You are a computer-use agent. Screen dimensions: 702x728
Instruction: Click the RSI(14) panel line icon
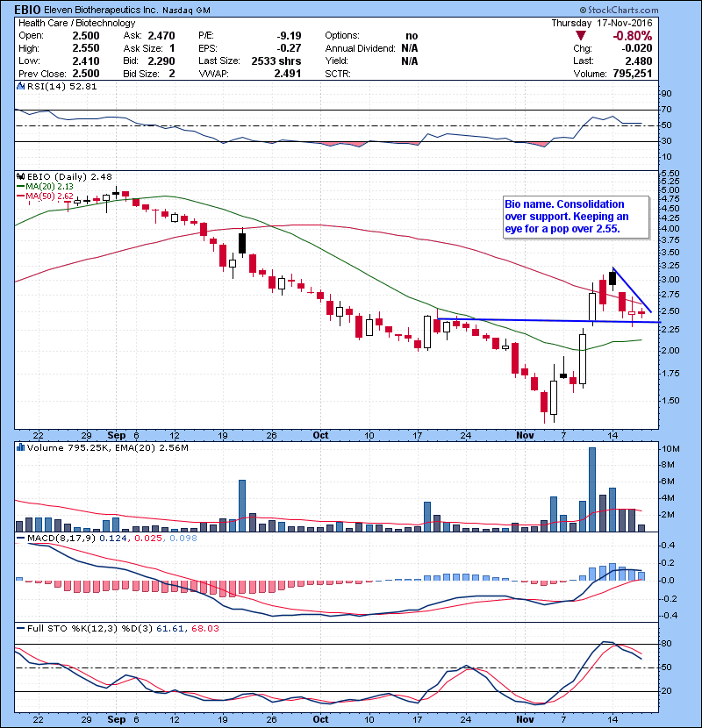coord(20,86)
